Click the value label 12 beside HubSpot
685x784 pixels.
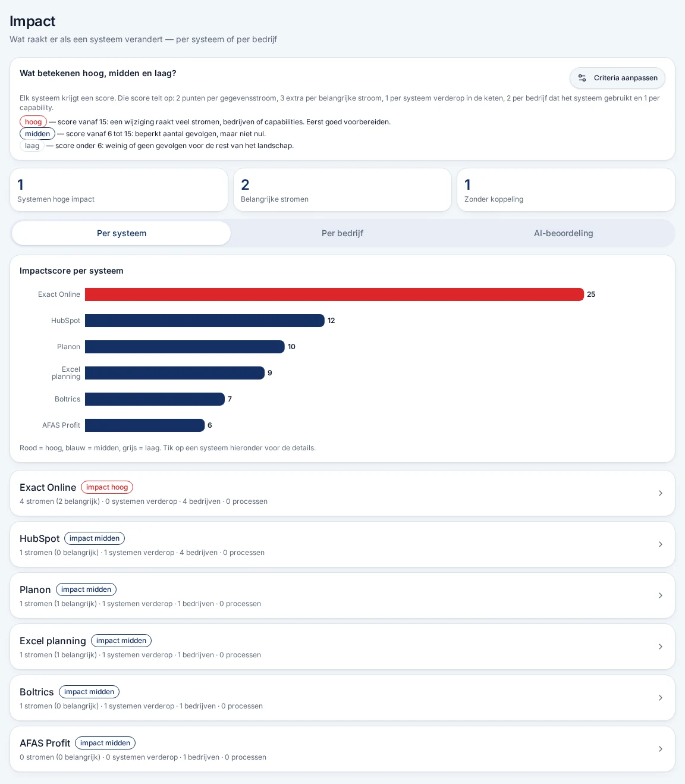coord(331,321)
